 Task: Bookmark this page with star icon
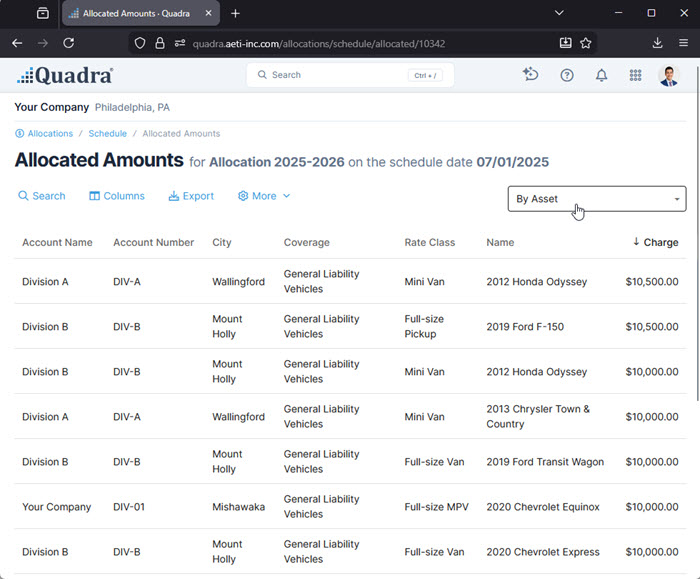coord(586,43)
